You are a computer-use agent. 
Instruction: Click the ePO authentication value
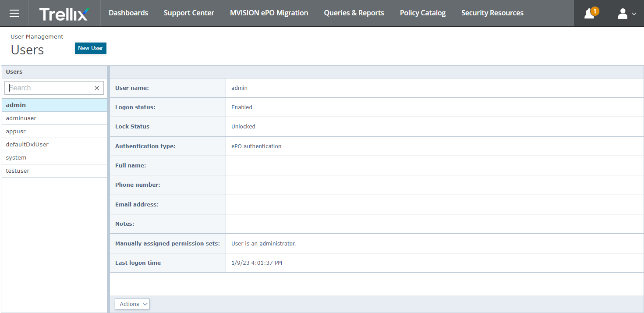256,146
